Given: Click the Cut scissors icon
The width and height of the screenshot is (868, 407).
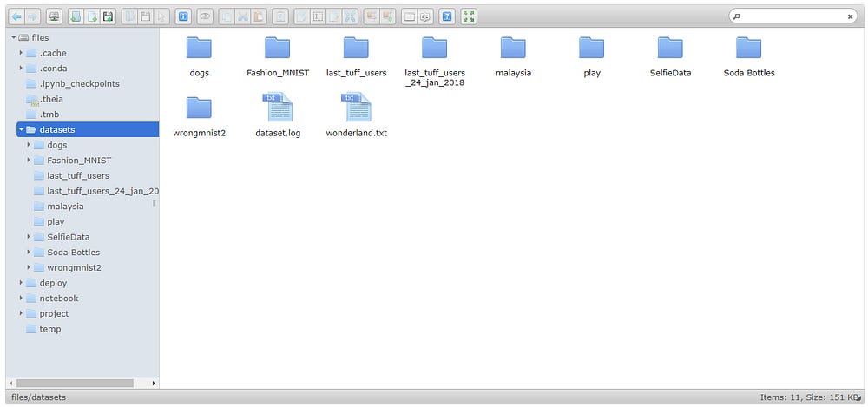Looking at the screenshot, I should pos(242,16).
